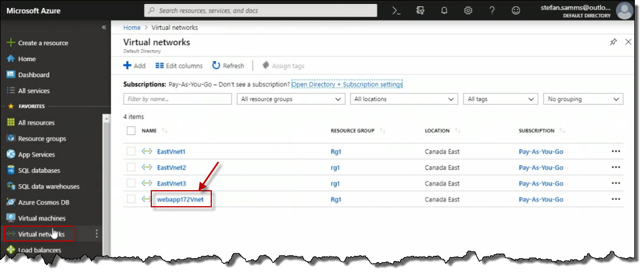The image size is (644, 277).
Task: Click the sidebar scroll up arrow
Action: point(106,118)
